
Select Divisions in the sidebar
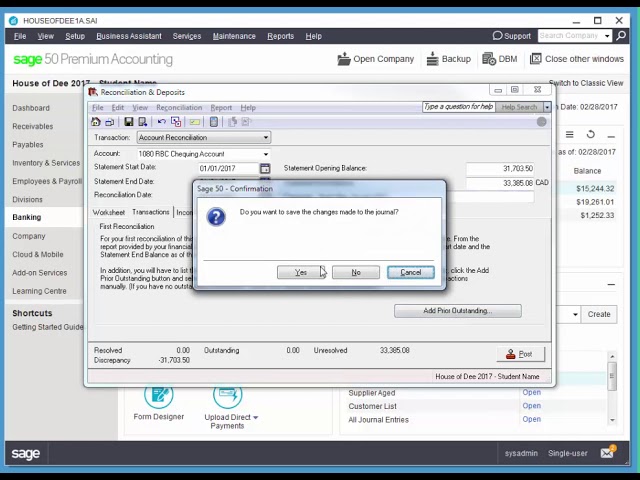[x=27, y=200]
